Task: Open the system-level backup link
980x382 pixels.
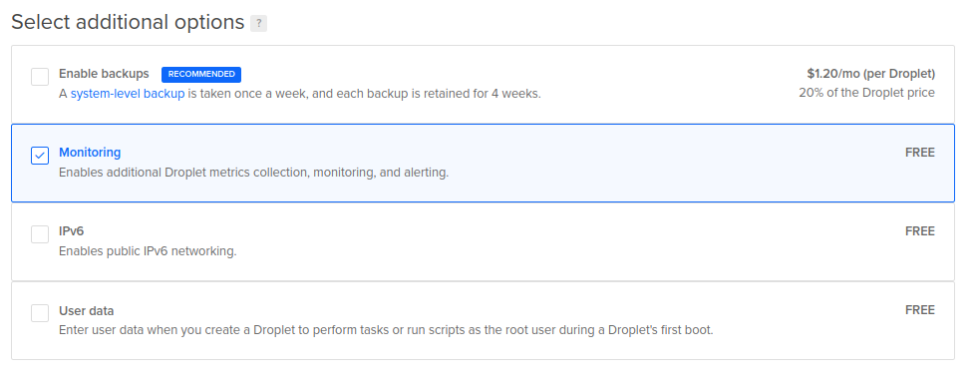Action: coord(128,94)
